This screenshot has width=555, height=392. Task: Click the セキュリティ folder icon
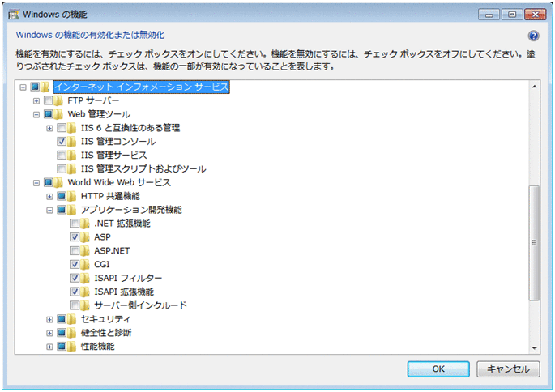pyautogui.click(x=74, y=319)
